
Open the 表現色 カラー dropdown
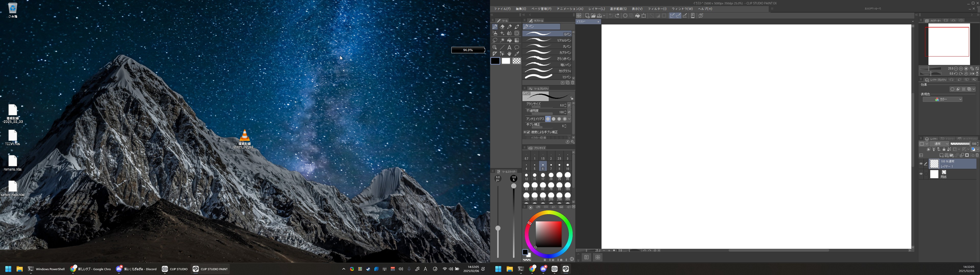click(942, 100)
